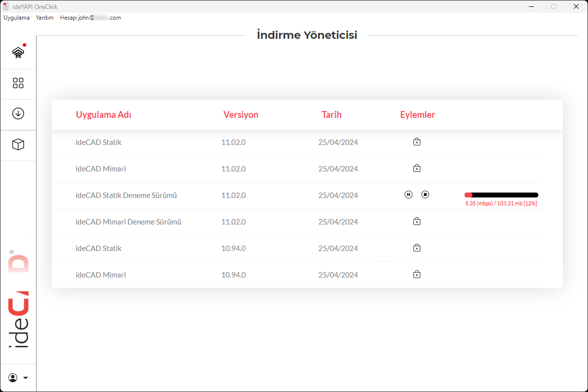Open the Yardım menu
This screenshot has height=392, width=588.
45,18
